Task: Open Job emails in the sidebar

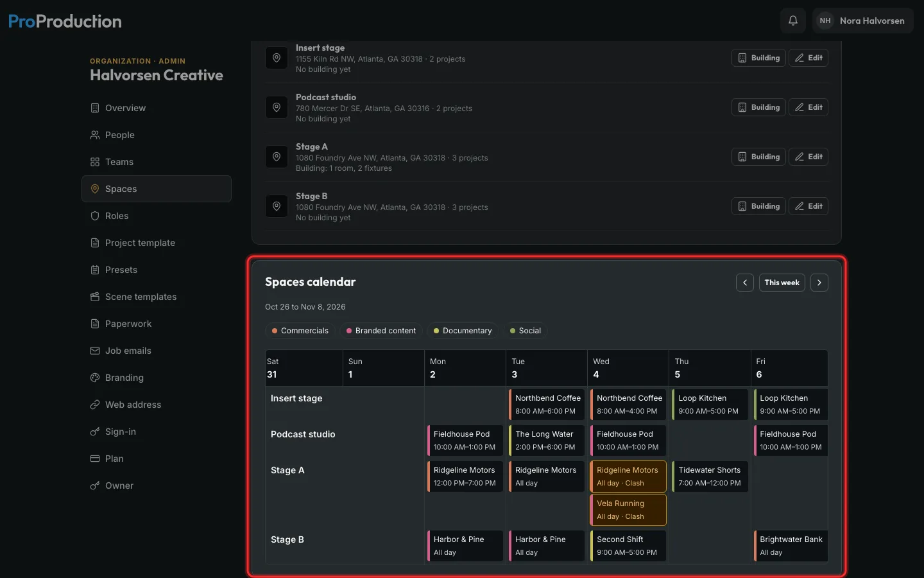Action: tap(157, 351)
